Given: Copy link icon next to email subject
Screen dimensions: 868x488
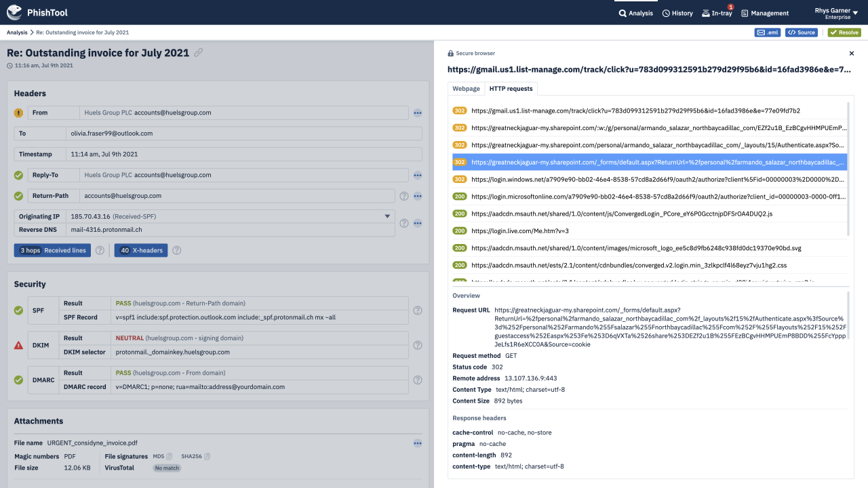Looking at the screenshot, I should (x=198, y=52).
